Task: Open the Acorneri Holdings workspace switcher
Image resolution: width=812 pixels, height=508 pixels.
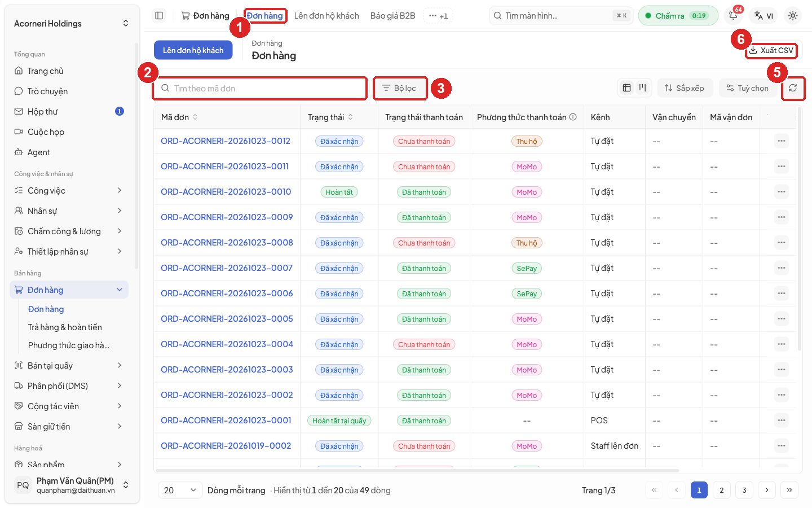Action: point(72,24)
